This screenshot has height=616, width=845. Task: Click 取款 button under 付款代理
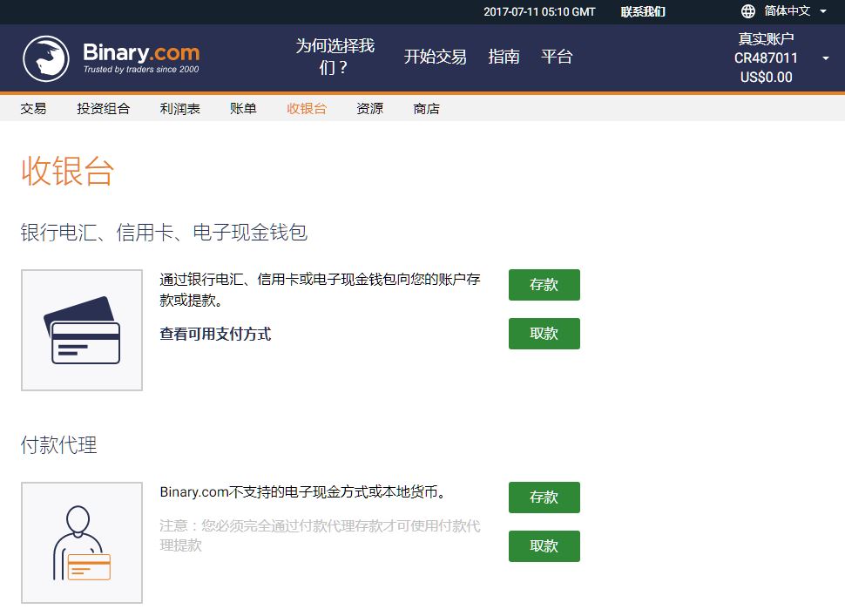[x=544, y=546]
